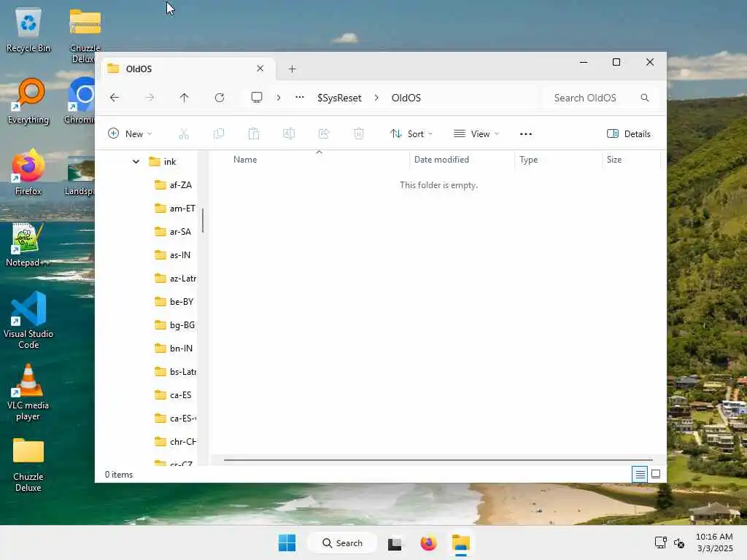Image resolution: width=747 pixels, height=560 pixels.
Task: Collapse the ink folder tree node
Action: (136, 162)
